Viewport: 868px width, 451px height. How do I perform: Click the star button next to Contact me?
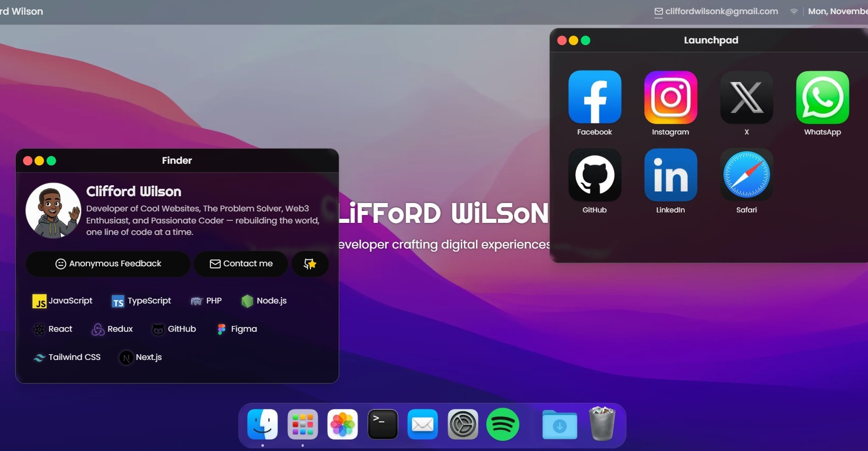click(x=310, y=264)
